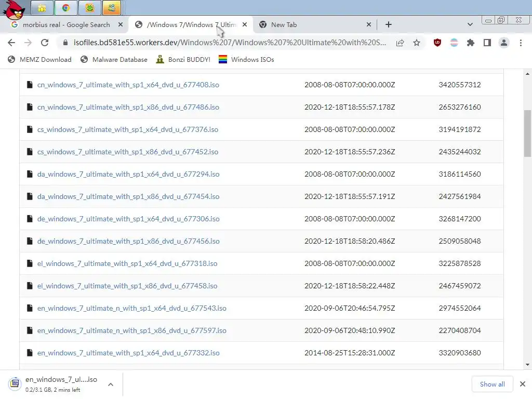Viewport: 532px width, 399px height.
Task: Select file size 2270408704 cell
Action: (460, 330)
